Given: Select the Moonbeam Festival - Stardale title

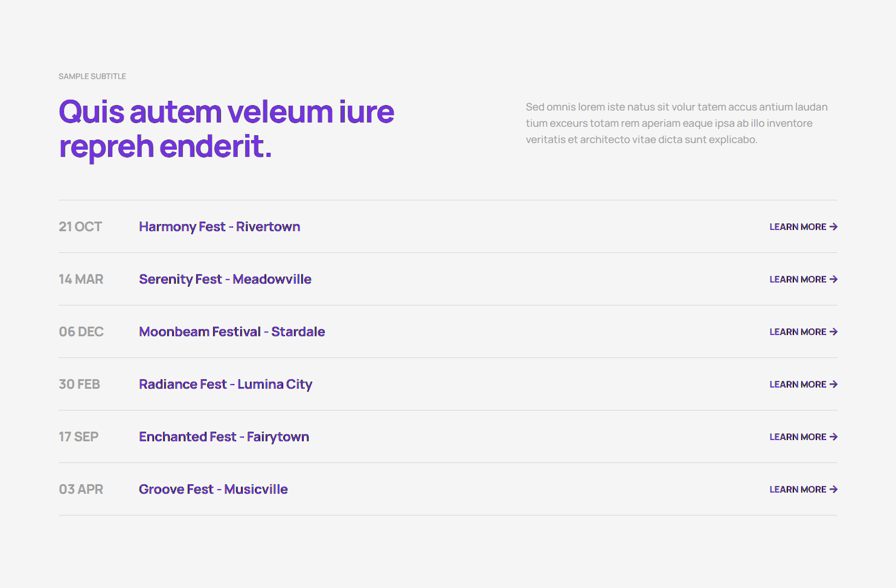Looking at the screenshot, I should click(231, 332).
